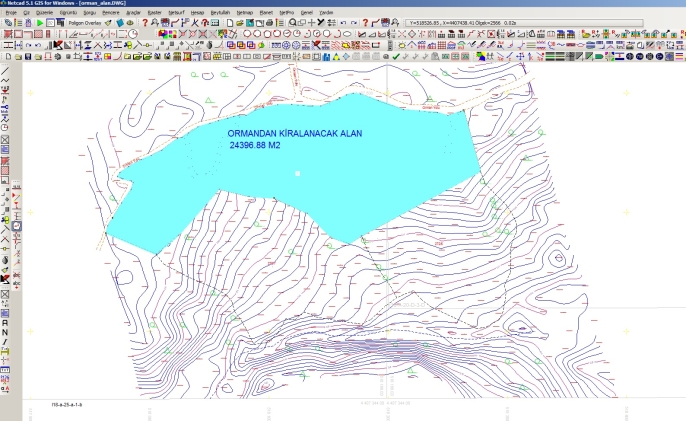The image size is (686, 421).
Task: Click the red question mark help icon
Action: (145, 22)
